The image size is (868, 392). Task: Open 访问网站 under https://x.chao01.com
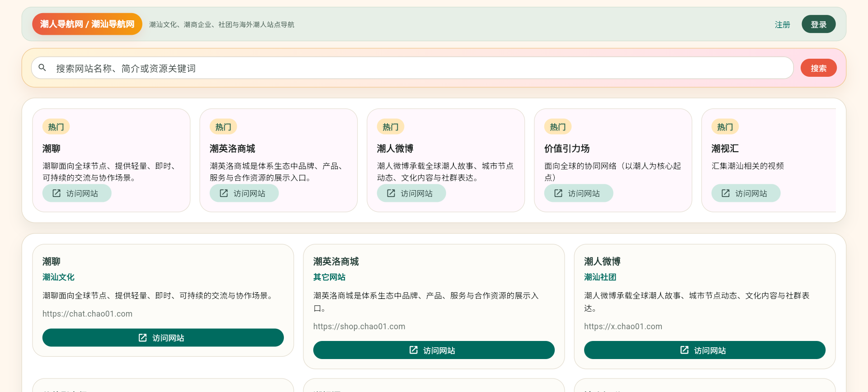(x=705, y=350)
